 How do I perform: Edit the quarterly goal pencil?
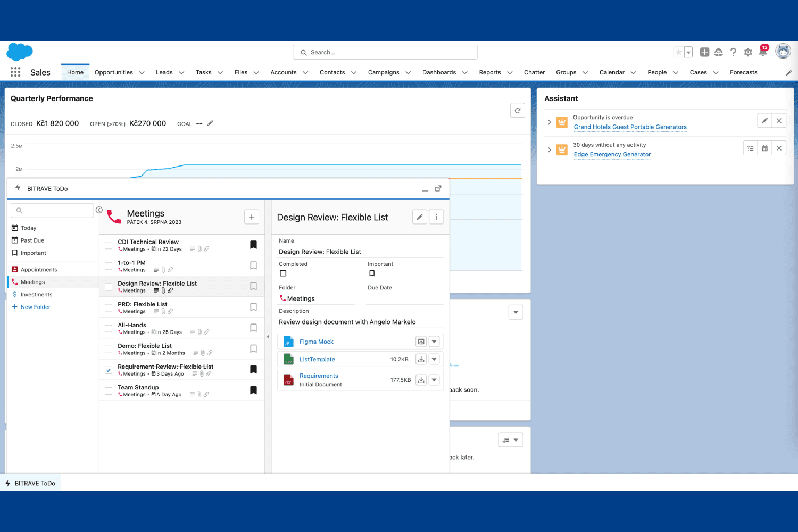tap(210, 123)
